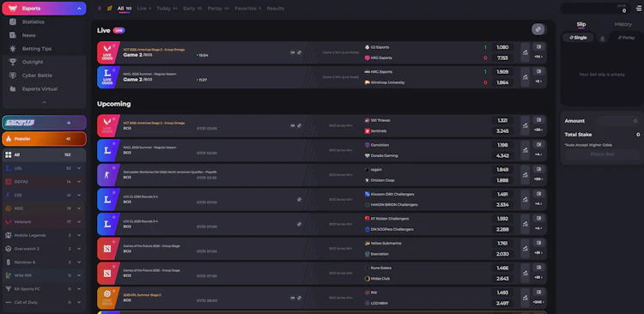Select the All games filter
644x314 pixels.
pyautogui.click(x=45, y=154)
